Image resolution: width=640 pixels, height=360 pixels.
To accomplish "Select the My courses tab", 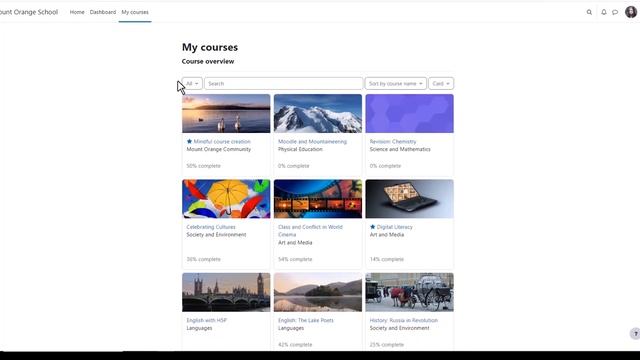I will pos(135,12).
